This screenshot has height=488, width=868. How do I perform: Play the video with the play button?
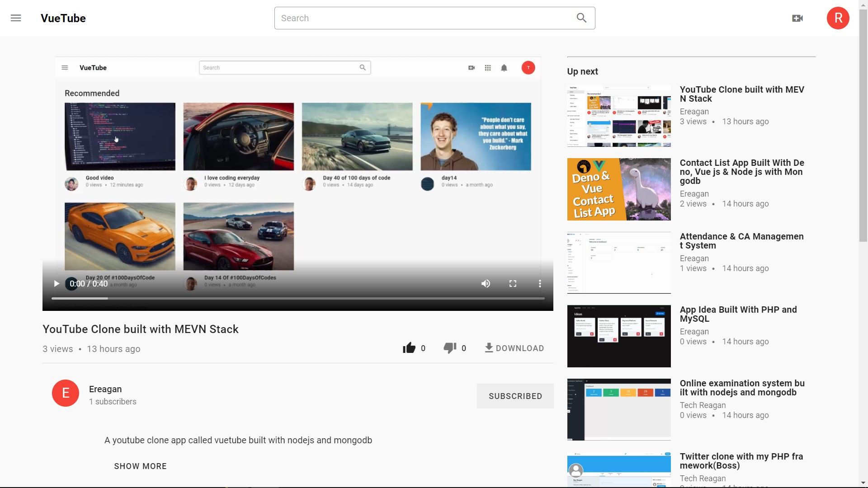pos(57,284)
